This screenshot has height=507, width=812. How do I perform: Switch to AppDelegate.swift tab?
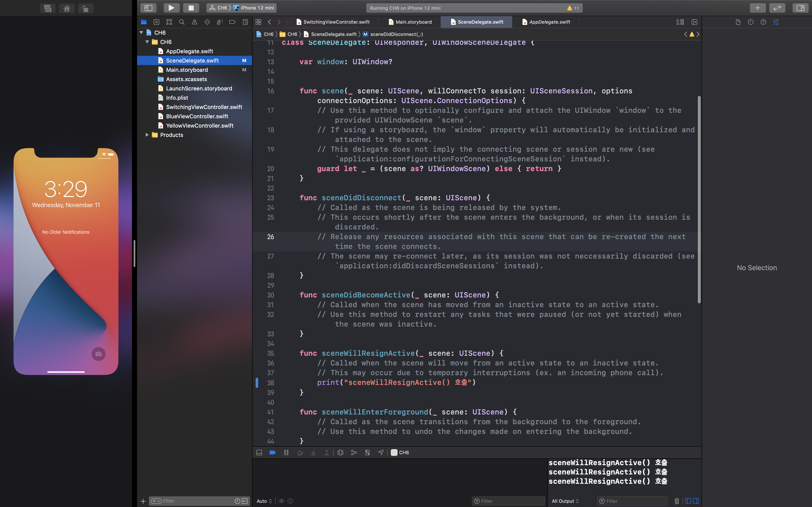point(546,22)
